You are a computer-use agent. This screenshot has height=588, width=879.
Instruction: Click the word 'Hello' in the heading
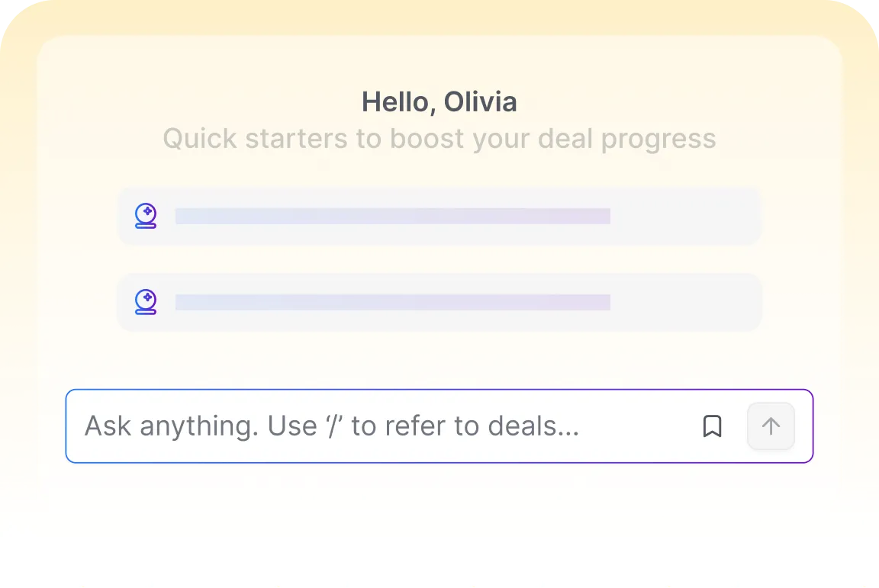pos(395,102)
